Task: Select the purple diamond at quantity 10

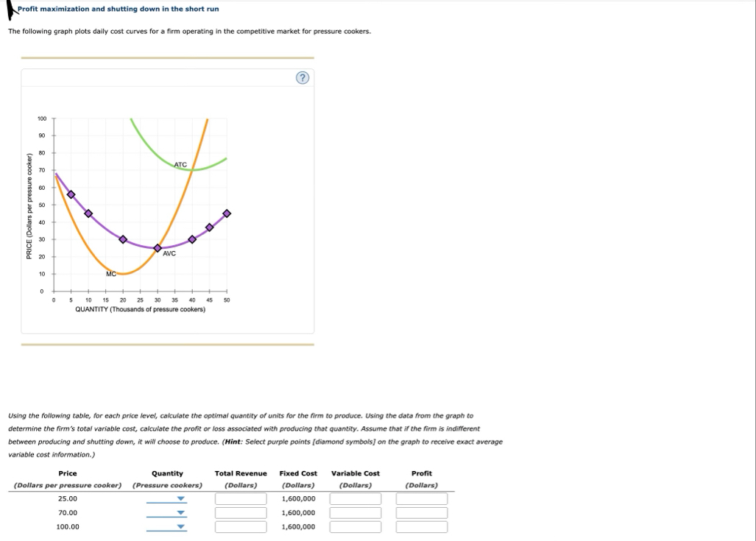Action: coord(88,213)
